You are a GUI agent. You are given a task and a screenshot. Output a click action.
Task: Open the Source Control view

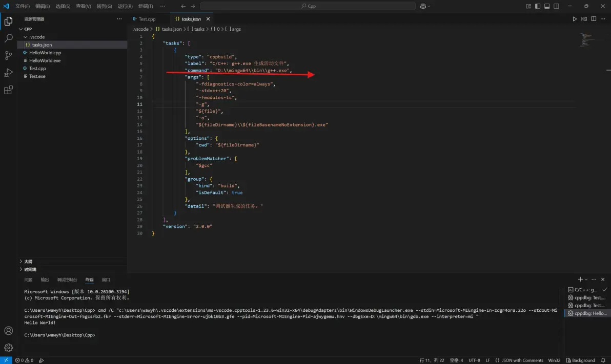8,55
